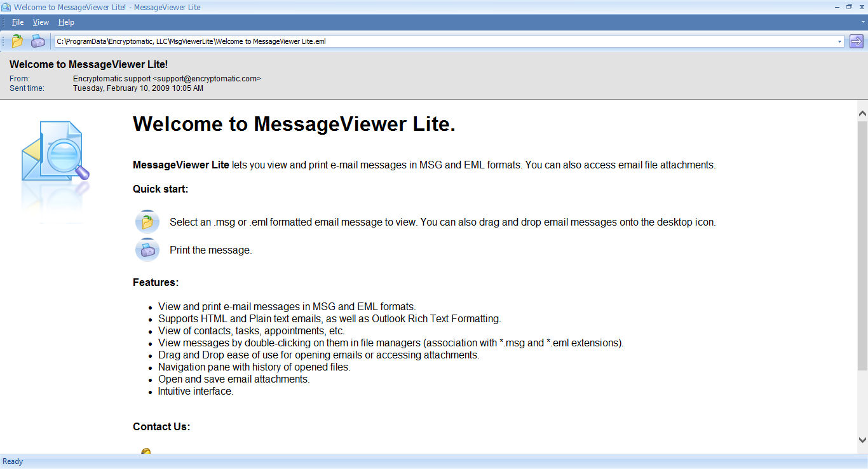868x469 pixels.
Task: Click the bullet 'View and print e-mail messages in MSG and EML formats.'
Action: [287, 307]
